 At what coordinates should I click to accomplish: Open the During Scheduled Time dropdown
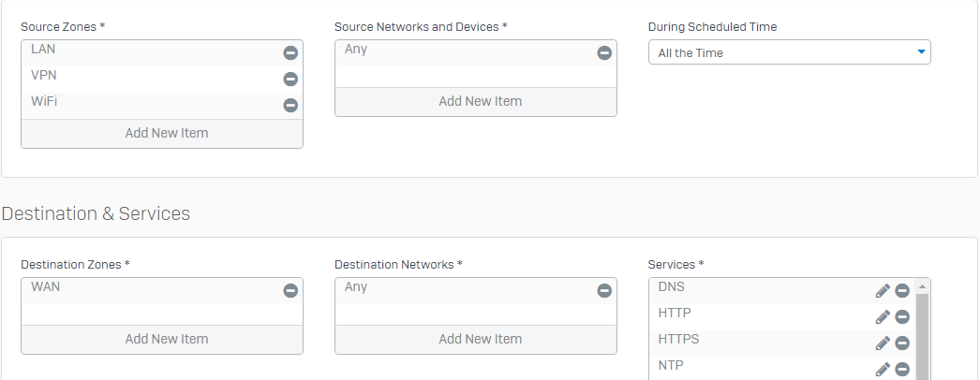click(x=790, y=52)
